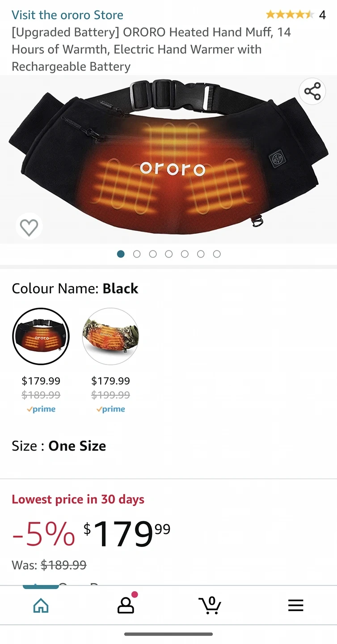Go to third product image dot
This screenshot has height=644, width=337.
(153, 254)
